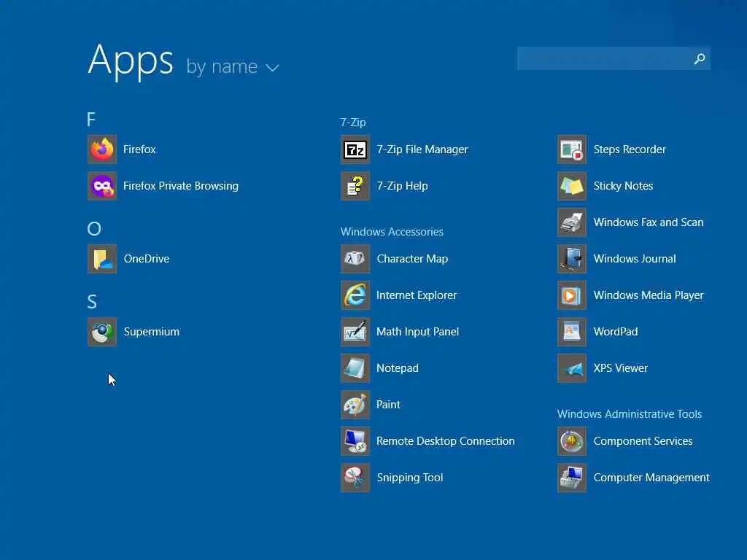Click the chevron beside 'by name'
The image size is (747, 560).
point(273,68)
